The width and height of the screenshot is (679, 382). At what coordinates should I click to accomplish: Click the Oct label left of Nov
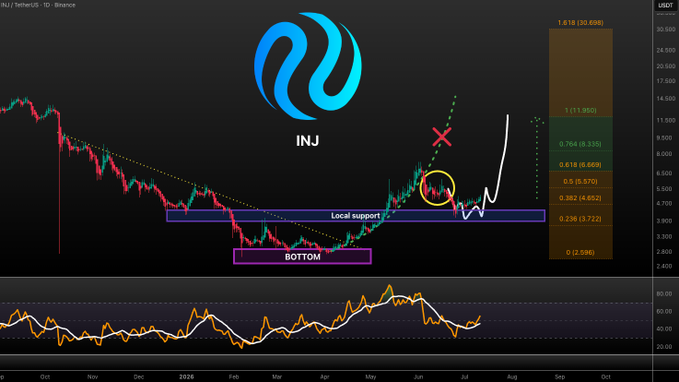45,377
